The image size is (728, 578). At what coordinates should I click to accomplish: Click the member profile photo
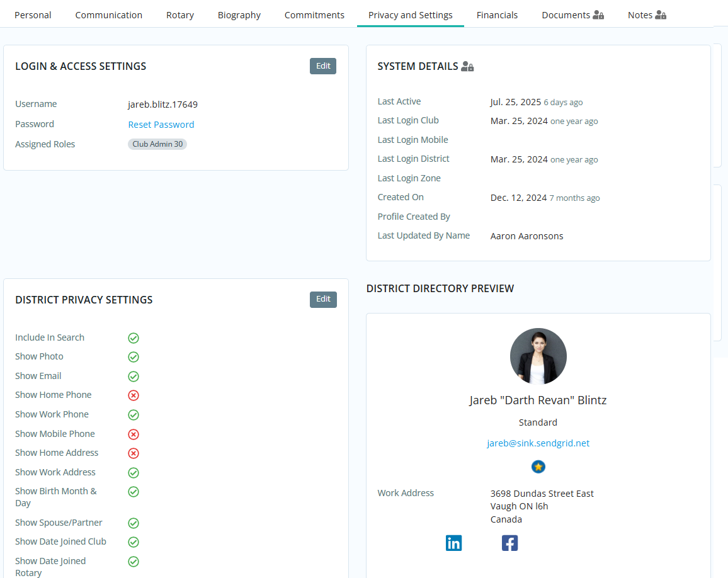(538, 356)
